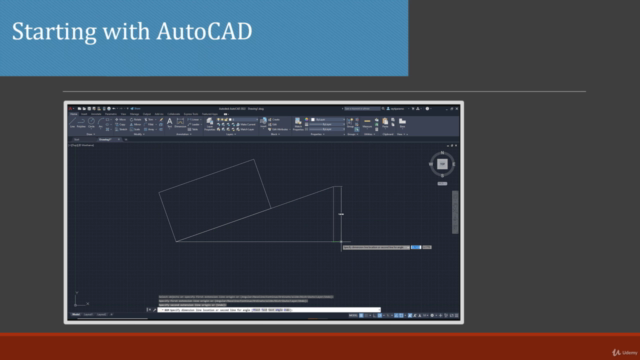Open the Home ribbon tab
This screenshot has width=640, height=360.
[73, 114]
